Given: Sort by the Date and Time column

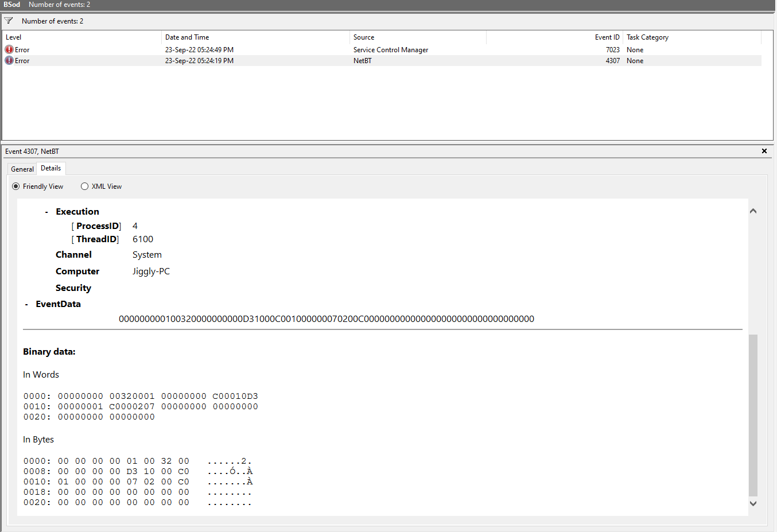Looking at the screenshot, I should [x=256, y=37].
